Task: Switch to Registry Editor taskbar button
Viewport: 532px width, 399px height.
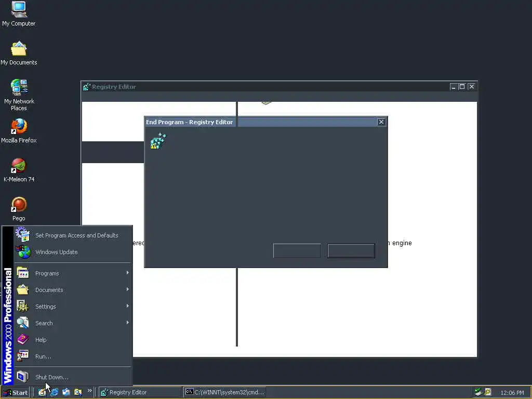Action: [x=140, y=393]
